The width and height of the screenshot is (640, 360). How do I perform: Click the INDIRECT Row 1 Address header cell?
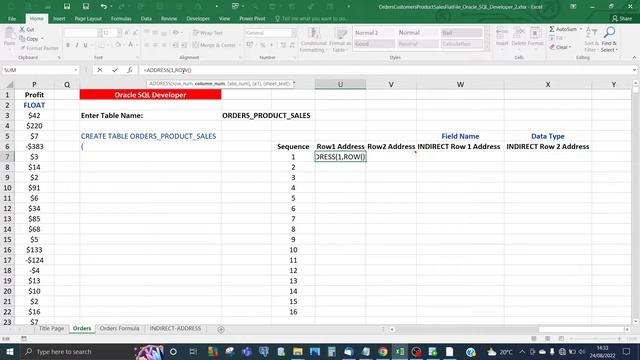[459, 147]
